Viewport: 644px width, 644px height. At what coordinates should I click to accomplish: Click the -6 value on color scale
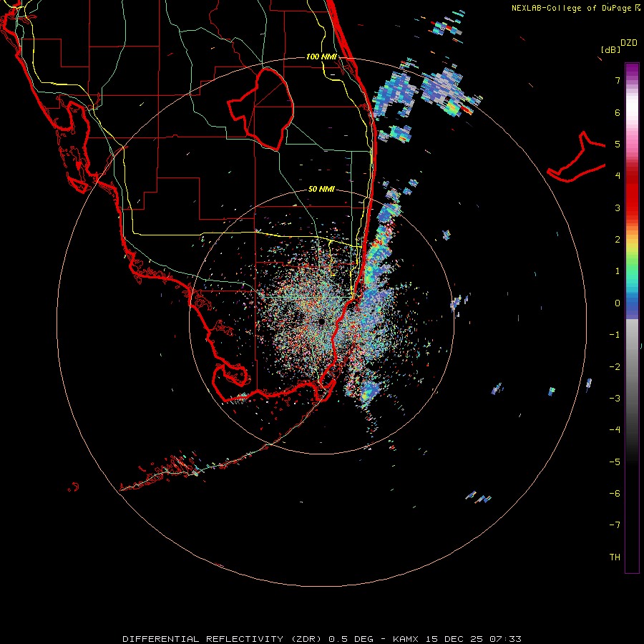pos(615,493)
